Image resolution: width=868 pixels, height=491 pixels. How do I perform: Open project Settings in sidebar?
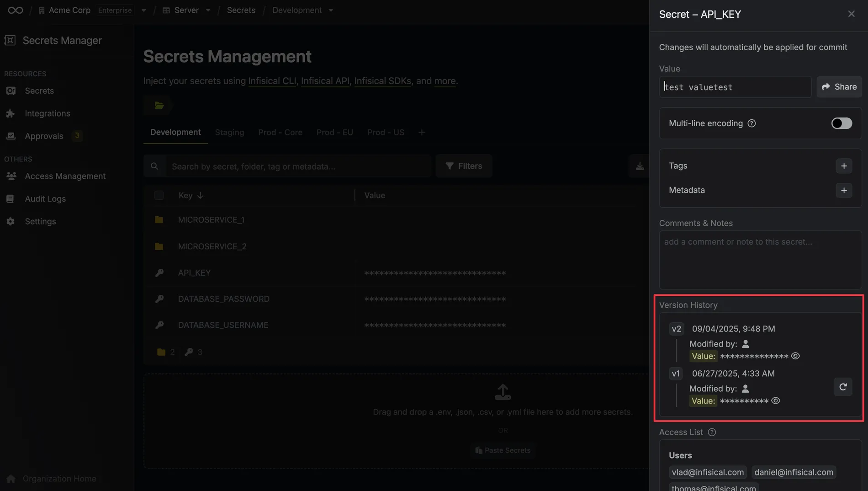[40, 221]
